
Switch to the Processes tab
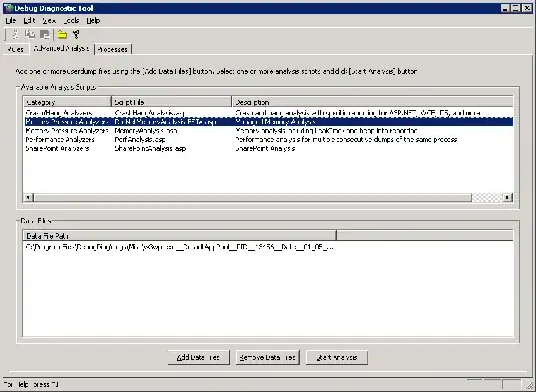(x=113, y=49)
